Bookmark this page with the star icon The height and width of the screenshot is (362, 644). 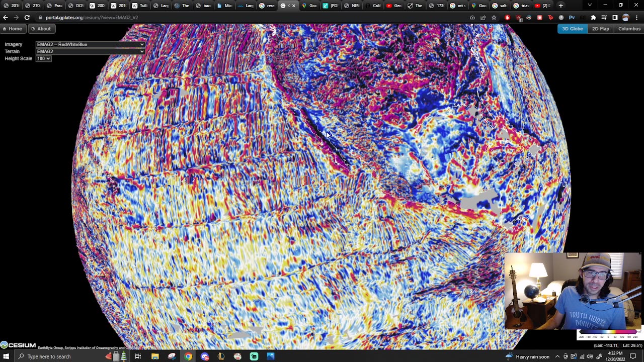494,18
